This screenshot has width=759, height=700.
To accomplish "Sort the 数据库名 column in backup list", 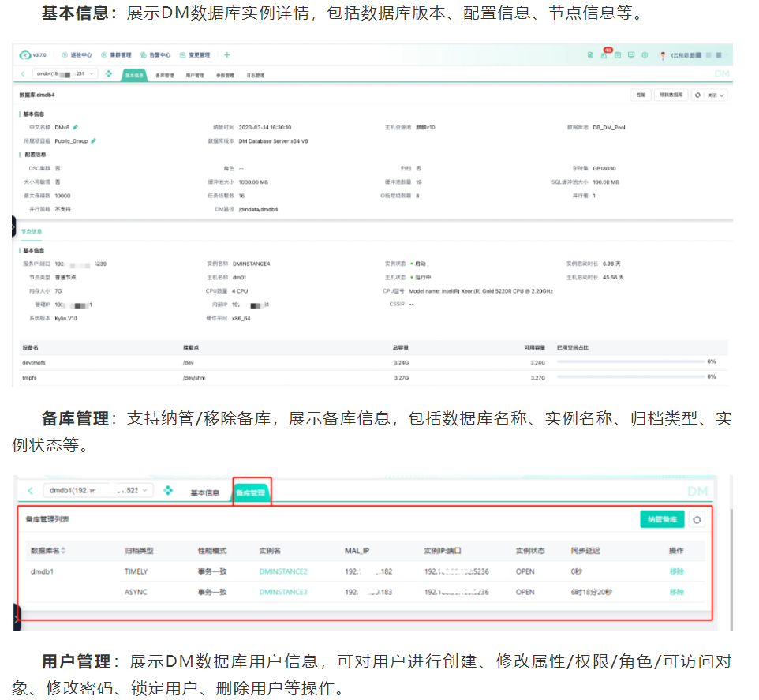I will [64, 551].
